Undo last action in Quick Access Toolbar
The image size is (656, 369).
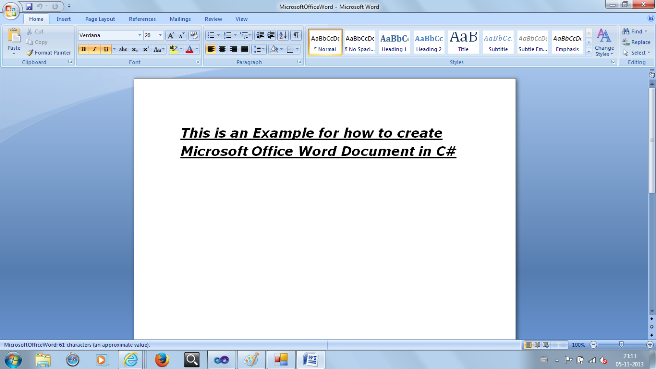pos(40,7)
